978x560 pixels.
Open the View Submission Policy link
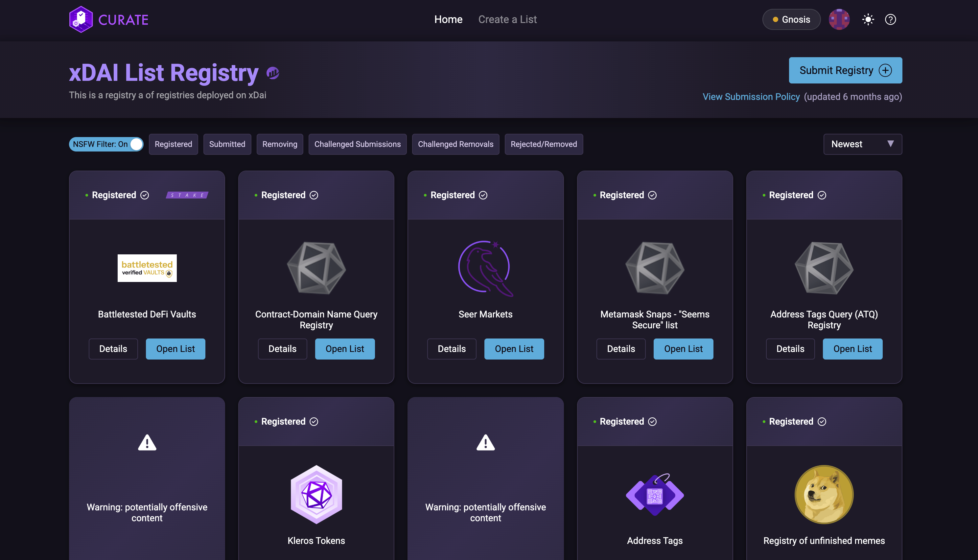tap(751, 97)
